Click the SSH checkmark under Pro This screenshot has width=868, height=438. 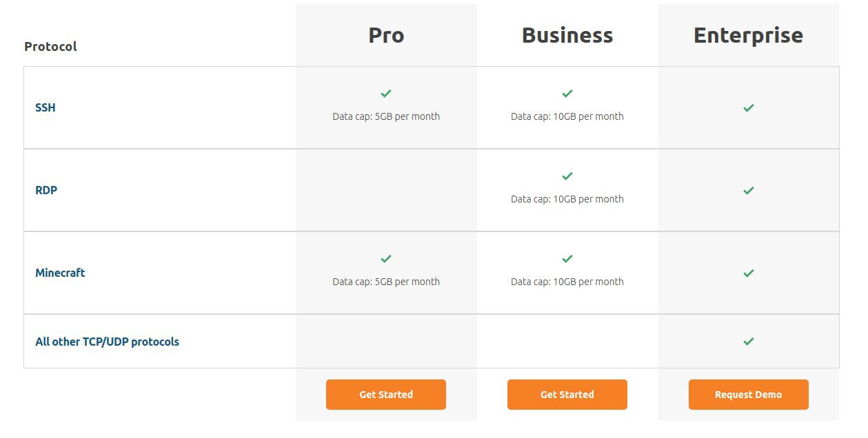click(386, 94)
